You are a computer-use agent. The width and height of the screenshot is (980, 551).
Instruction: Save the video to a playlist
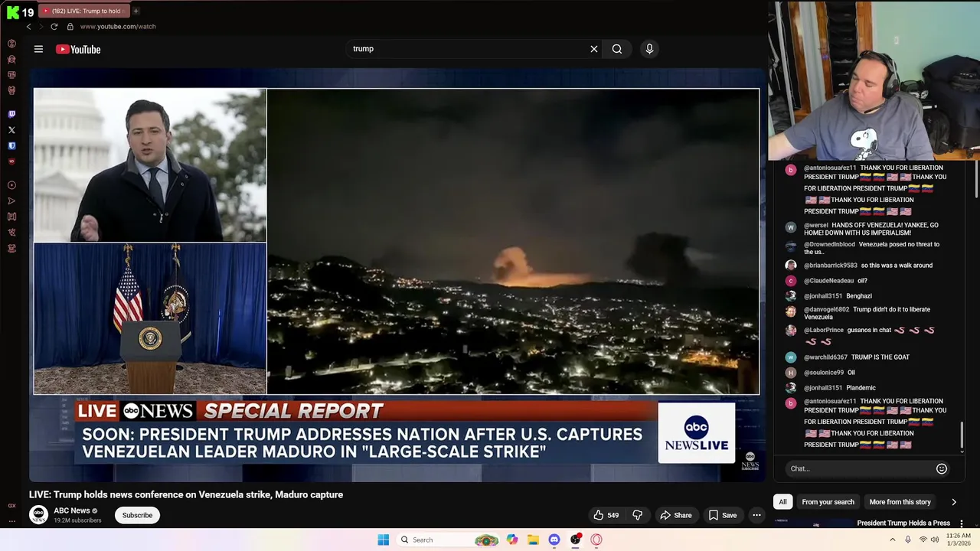(x=723, y=515)
